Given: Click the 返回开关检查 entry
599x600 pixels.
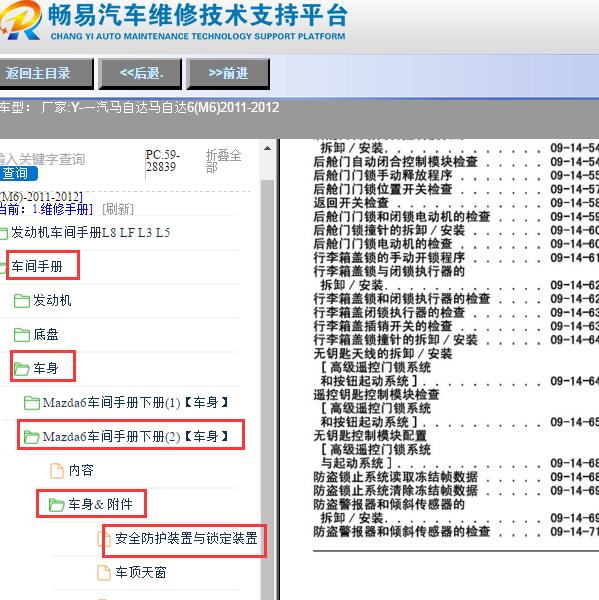Looking at the screenshot, I should (x=351, y=203).
